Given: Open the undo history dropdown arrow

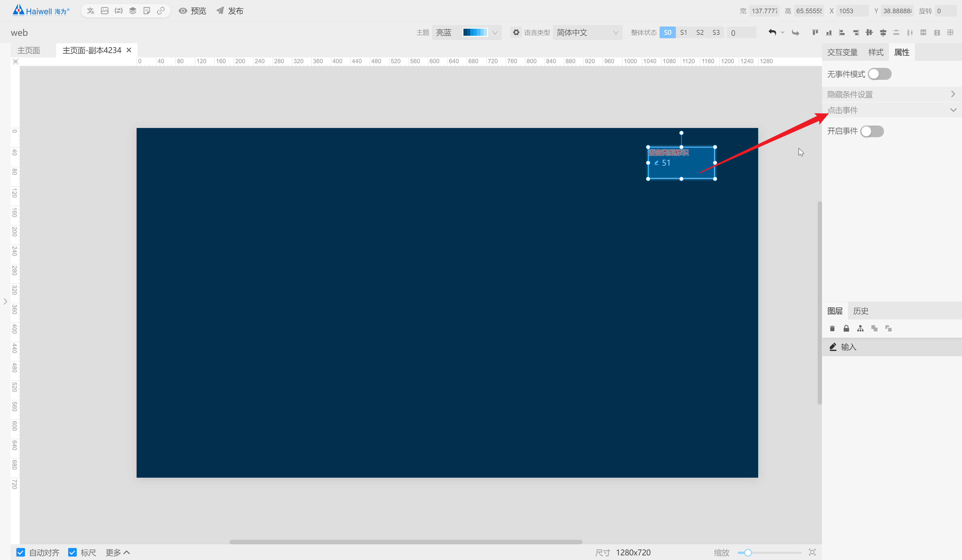Looking at the screenshot, I should (782, 32).
